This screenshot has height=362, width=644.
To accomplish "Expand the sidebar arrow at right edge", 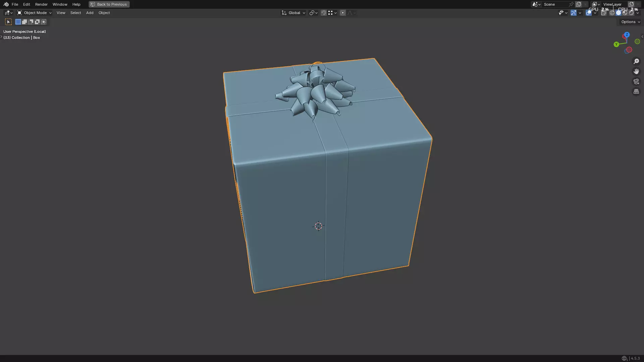I will [x=642, y=37].
